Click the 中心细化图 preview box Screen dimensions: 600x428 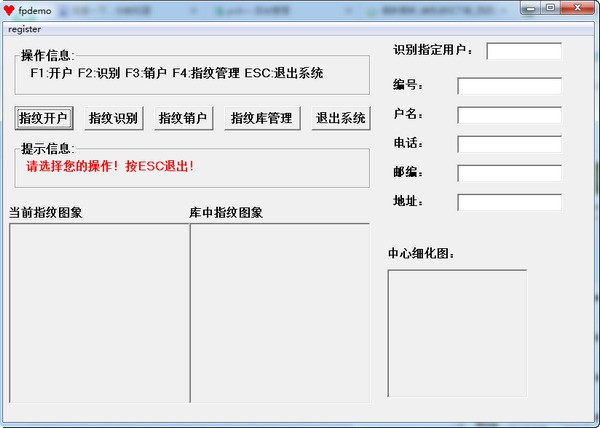(x=457, y=333)
